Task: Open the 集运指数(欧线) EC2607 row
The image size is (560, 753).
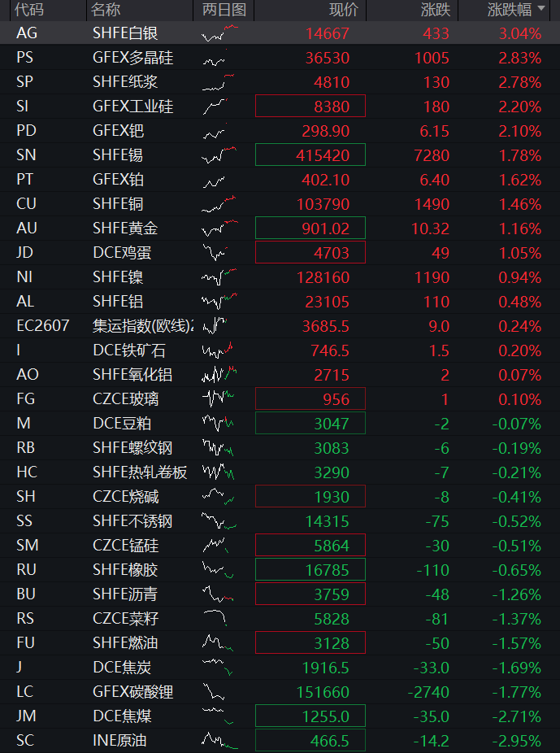Action: click(280, 325)
